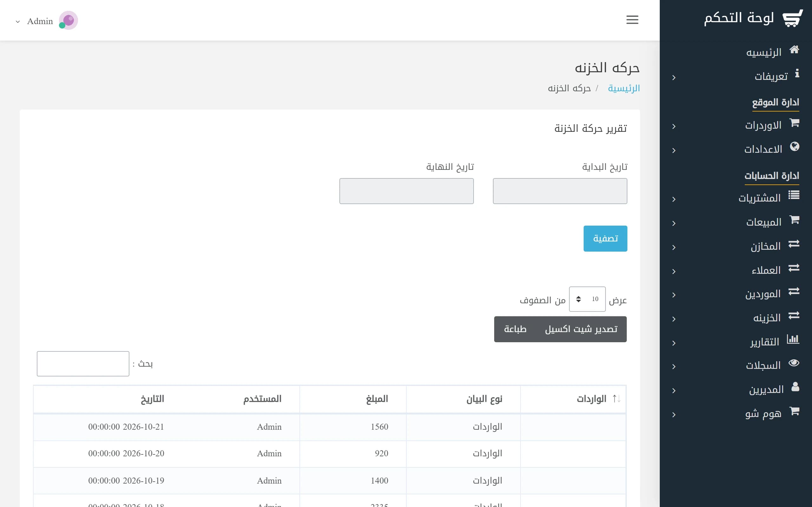Select the list icon beside المشتريات
The width and height of the screenshot is (812, 507).
point(794,195)
